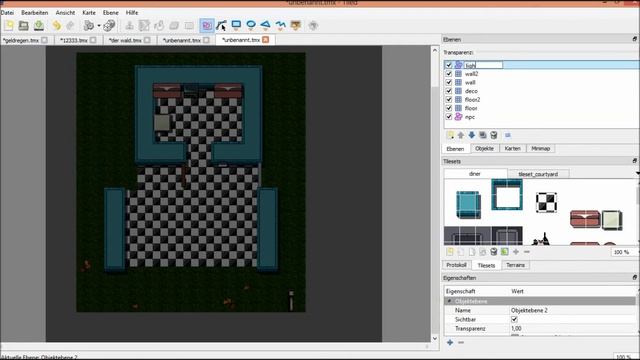Switch to the Minimap tab
Image resolution: width=640 pixels, height=360 pixels.
pyautogui.click(x=541, y=149)
